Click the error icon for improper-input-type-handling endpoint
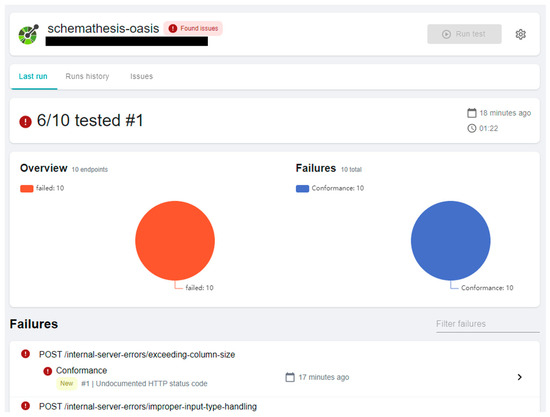Image resolution: width=550 pixels, height=417 pixels. (x=25, y=406)
